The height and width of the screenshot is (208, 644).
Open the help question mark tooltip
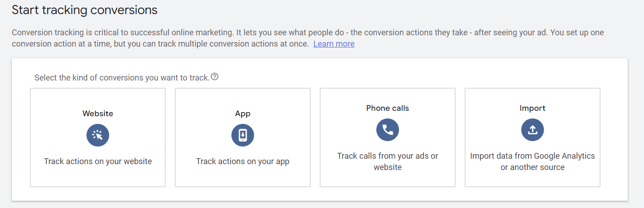pos(215,77)
